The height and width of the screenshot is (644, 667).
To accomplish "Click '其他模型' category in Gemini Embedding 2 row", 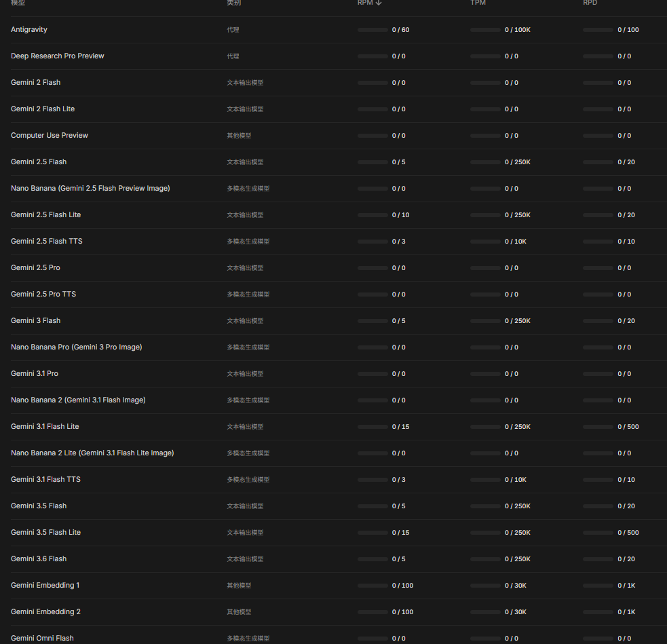I will (x=239, y=612).
